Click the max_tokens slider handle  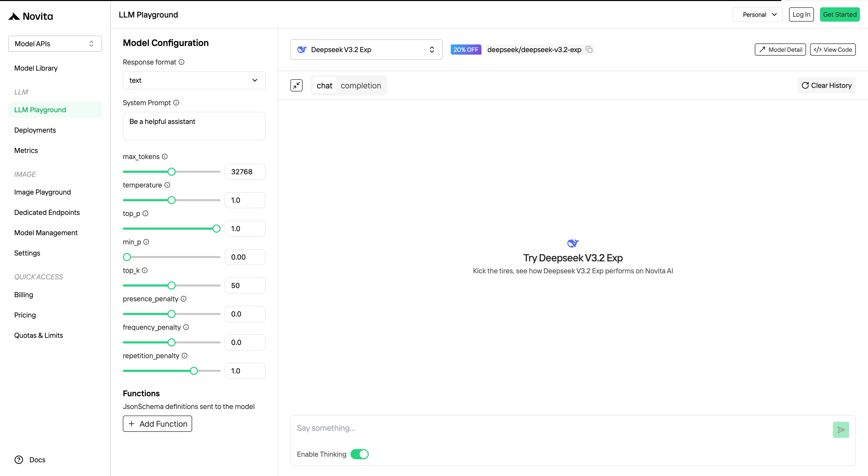pos(172,172)
